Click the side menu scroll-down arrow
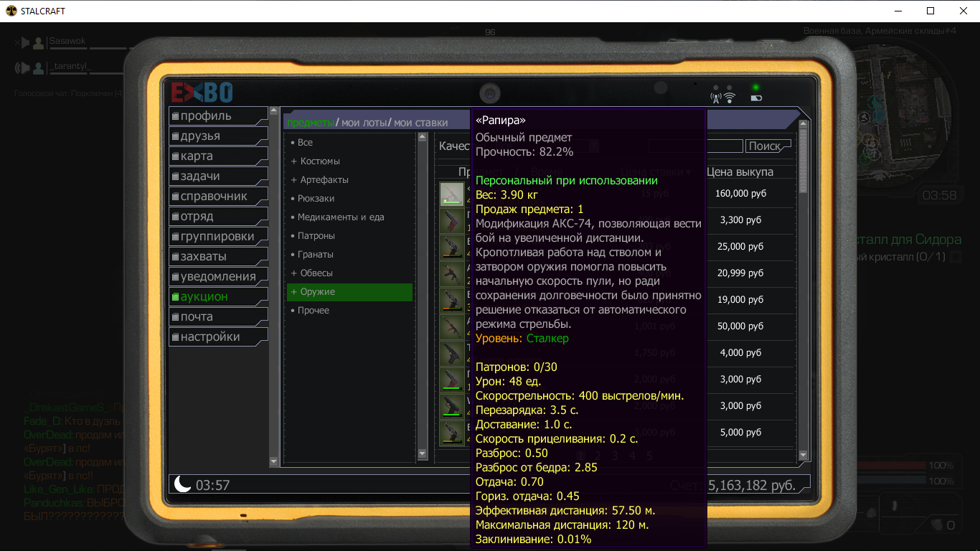Image resolution: width=980 pixels, height=551 pixels. pyautogui.click(x=274, y=461)
